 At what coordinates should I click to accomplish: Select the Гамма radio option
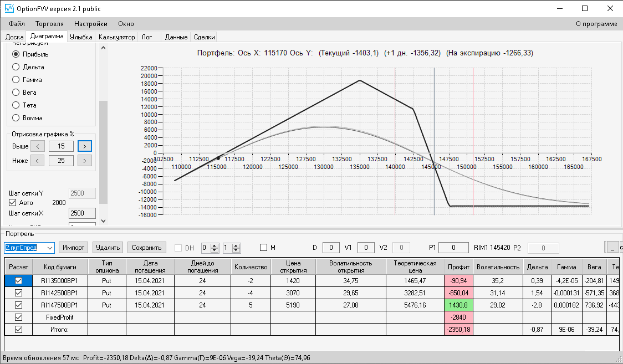27,79
